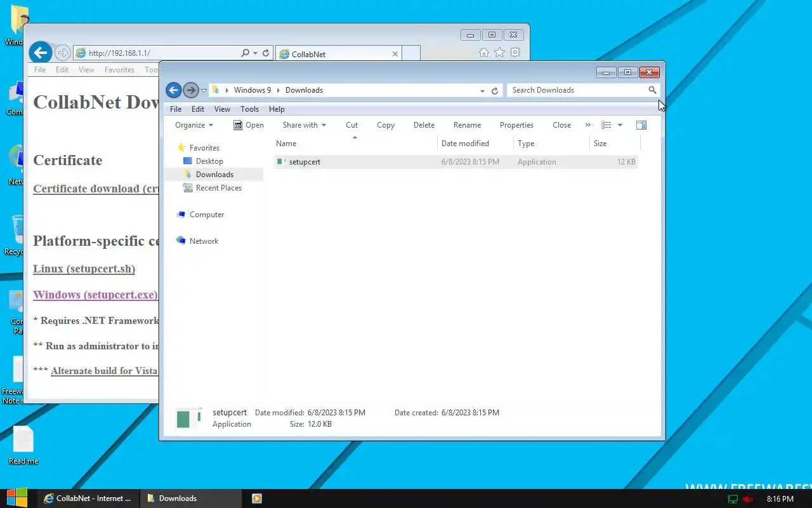Click Rename in the Explorer toolbar

tap(467, 125)
